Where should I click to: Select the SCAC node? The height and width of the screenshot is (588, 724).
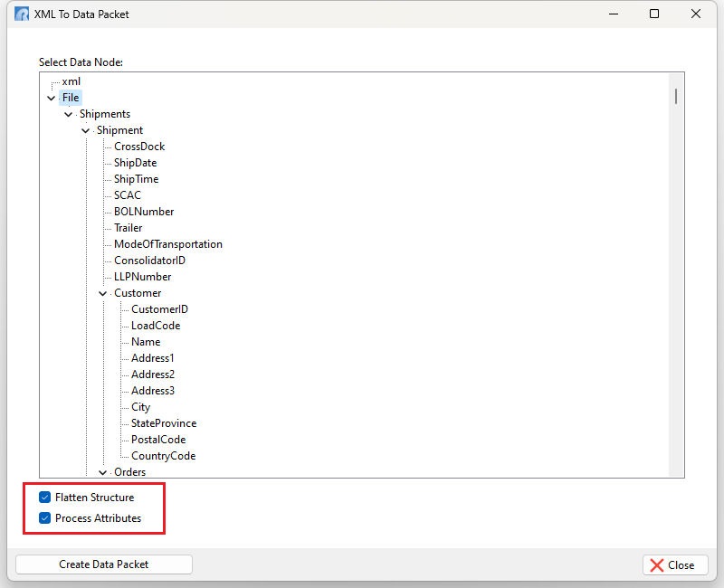pyautogui.click(x=128, y=195)
